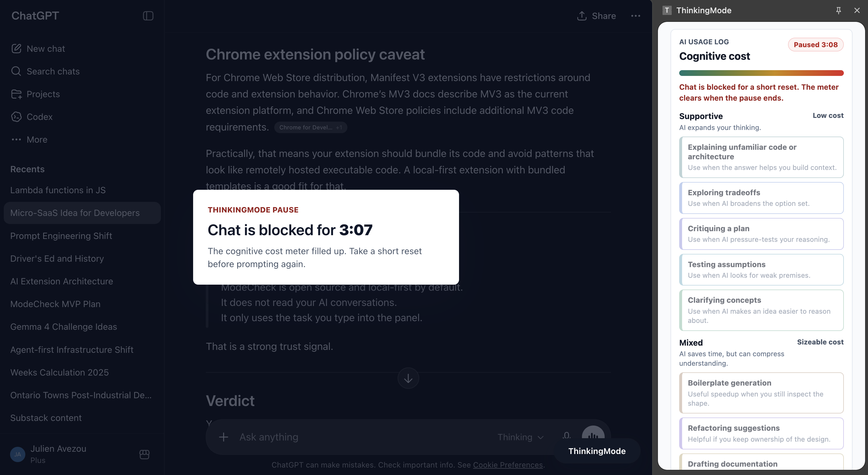Click the Share upload icon
The image size is (868, 475).
pos(582,16)
